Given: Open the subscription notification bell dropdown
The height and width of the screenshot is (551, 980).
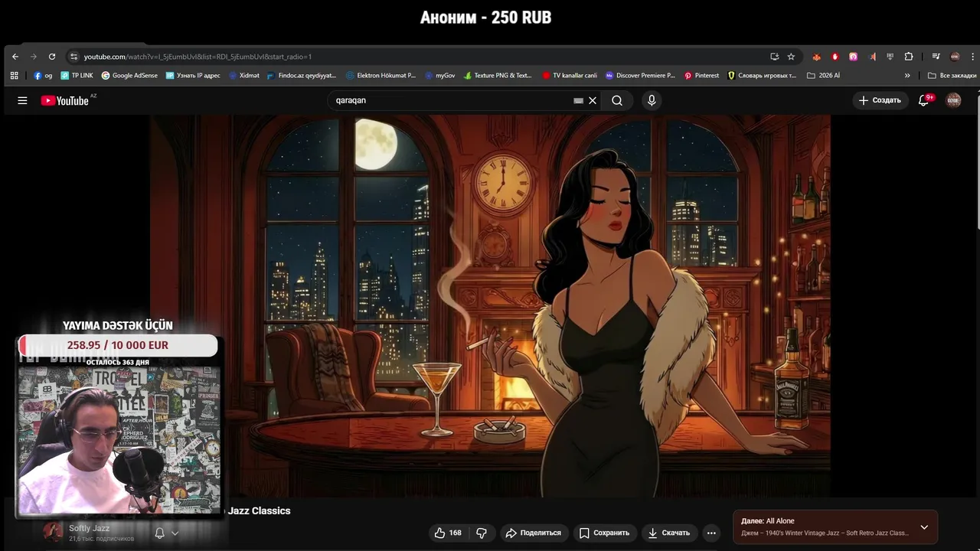Looking at the screenshot, I should (166, 533).
